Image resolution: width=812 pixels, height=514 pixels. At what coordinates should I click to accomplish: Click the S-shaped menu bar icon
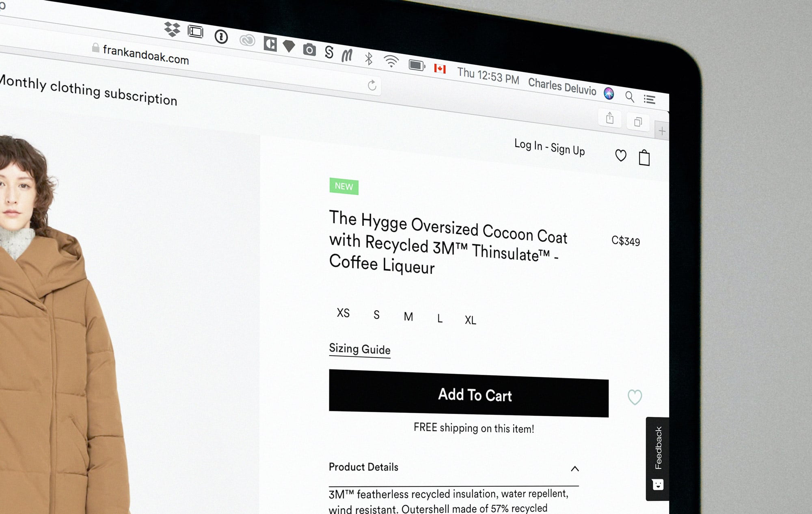(x=329, y=52)
